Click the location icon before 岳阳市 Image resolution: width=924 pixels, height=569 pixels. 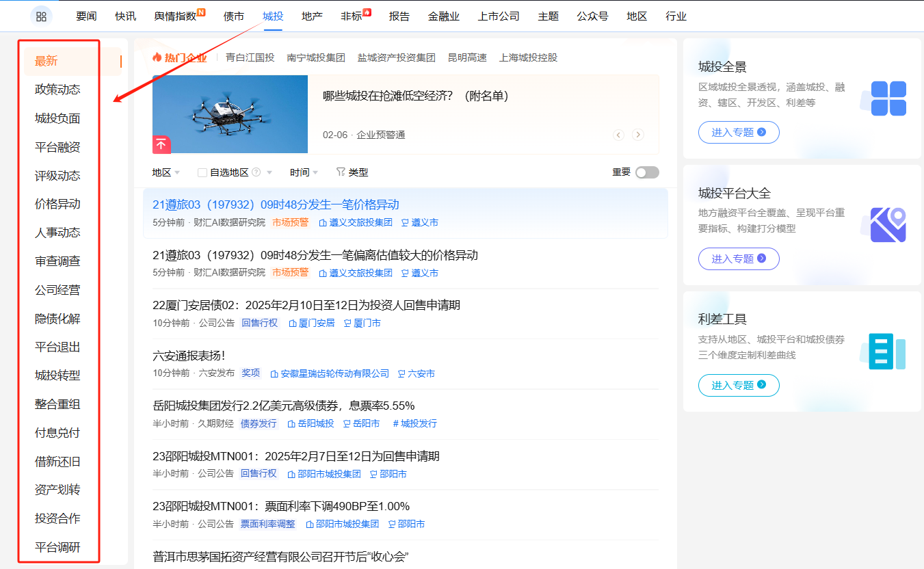[x=347, y=423]
